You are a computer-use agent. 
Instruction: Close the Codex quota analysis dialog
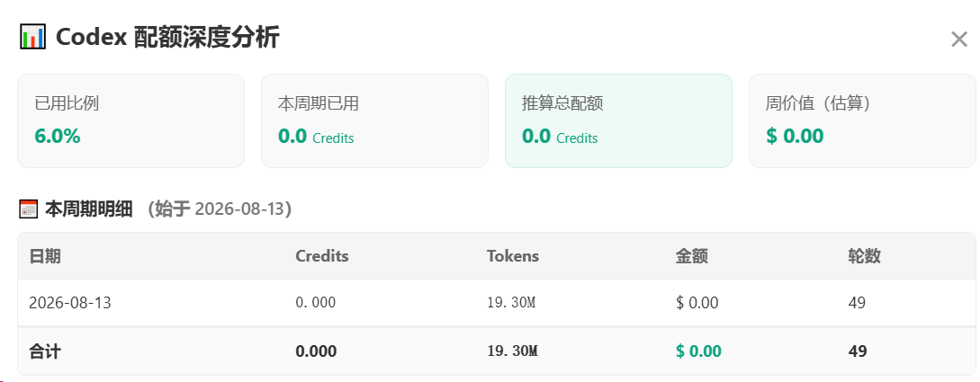click(x=958, y=40)
